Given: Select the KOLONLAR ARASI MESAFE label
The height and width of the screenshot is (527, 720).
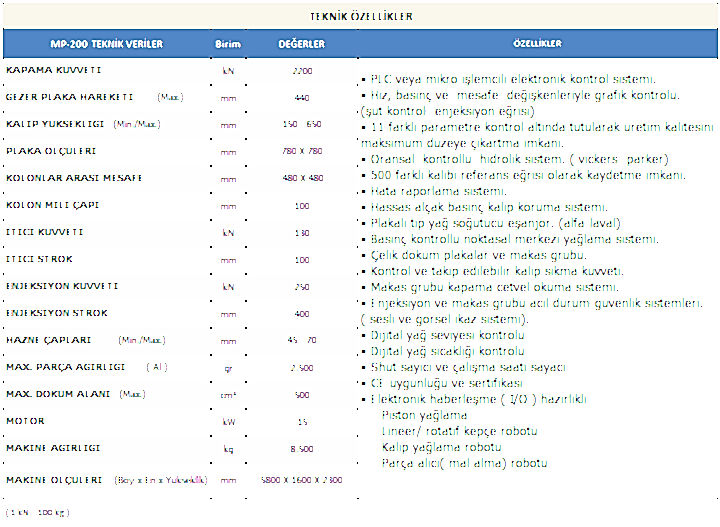Looking at the screenshot, I should click(x=74, y=178).
